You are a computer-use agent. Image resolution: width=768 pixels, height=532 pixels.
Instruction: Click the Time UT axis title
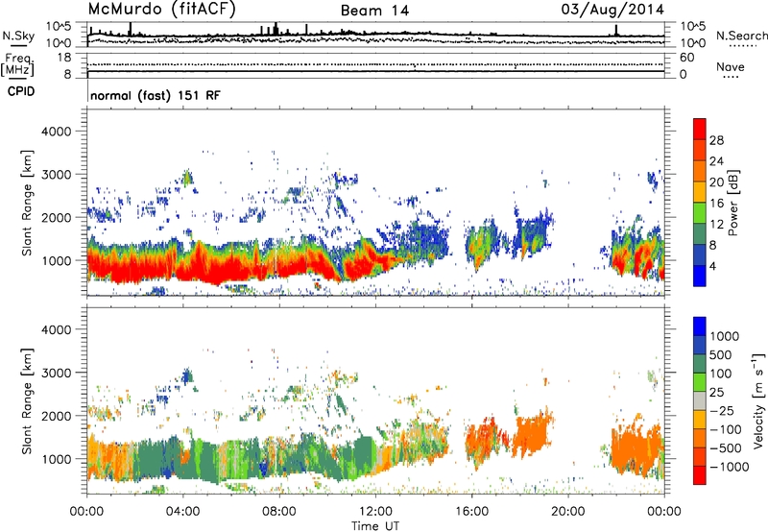point(375,525)
